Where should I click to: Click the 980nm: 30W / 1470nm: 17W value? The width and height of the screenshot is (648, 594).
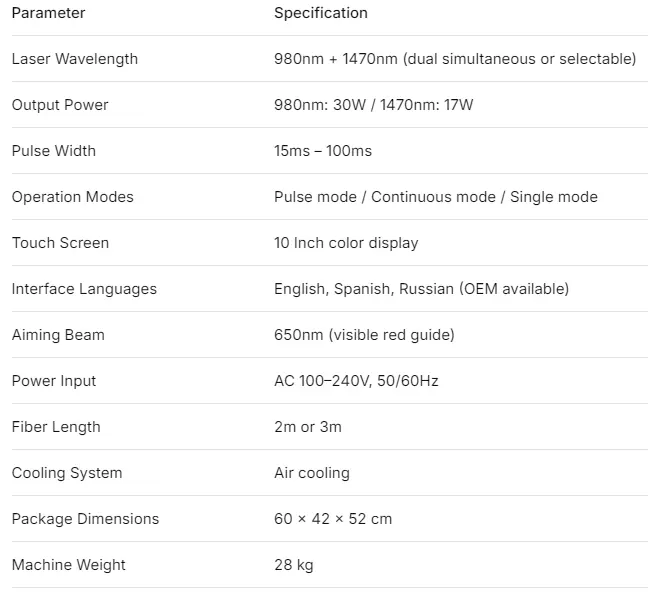(374, 105)
